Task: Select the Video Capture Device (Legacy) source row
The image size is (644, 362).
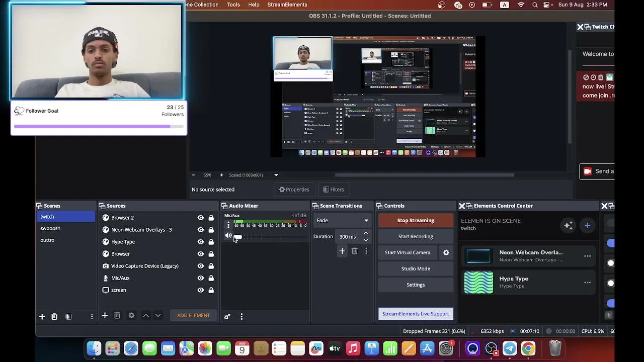Action: [158, 266]
